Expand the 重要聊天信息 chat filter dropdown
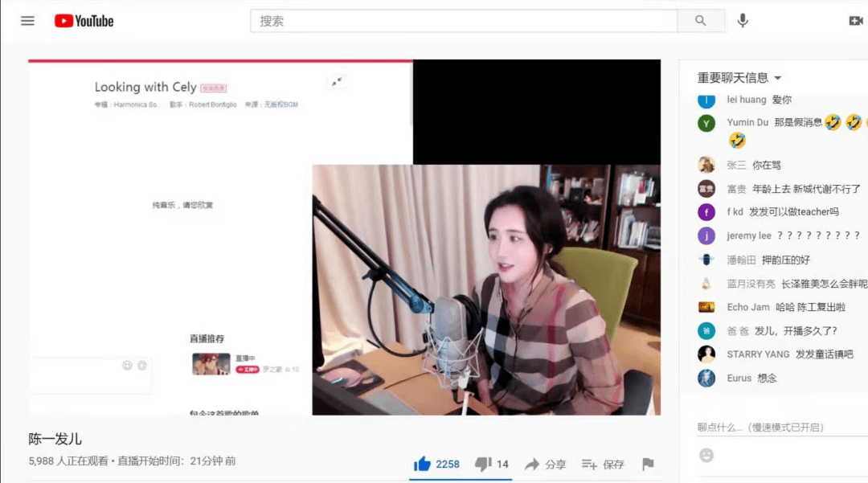This screenshot has width=868, height=483. (777, 78)
